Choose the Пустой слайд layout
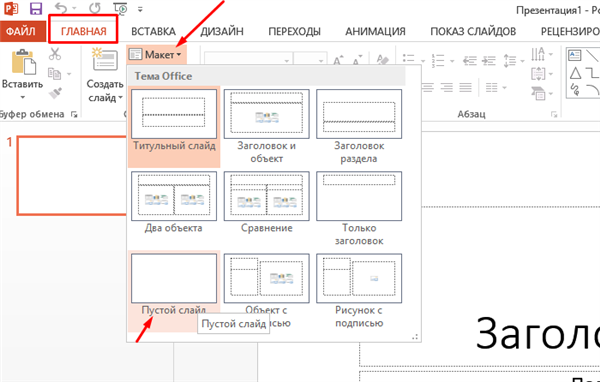This screenshot has height=382, width=600. 174,292
